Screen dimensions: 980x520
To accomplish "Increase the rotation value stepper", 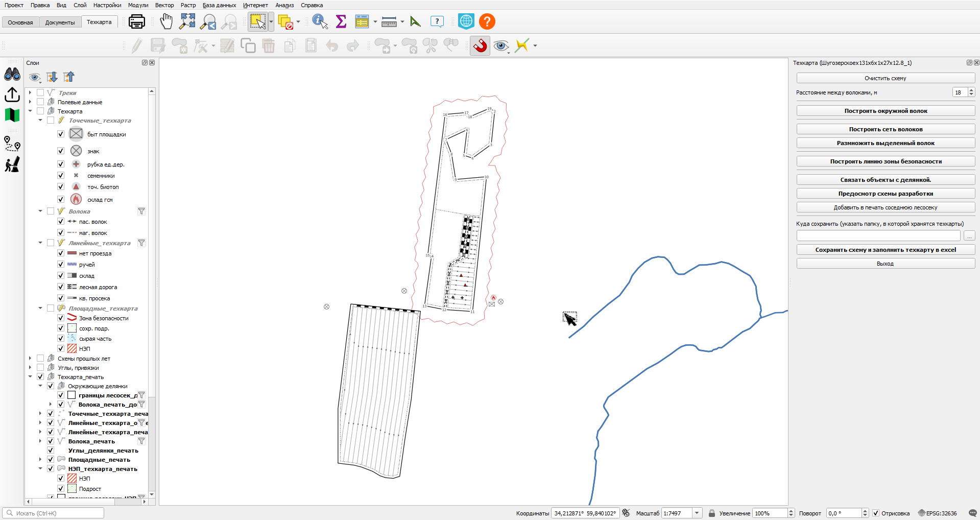I will coord(865,511).
